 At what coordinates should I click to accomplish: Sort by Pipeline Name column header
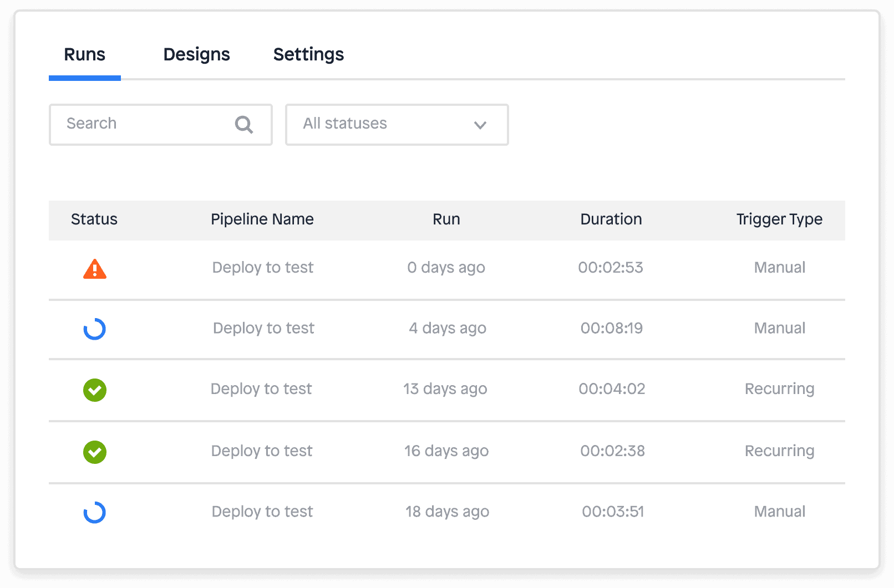[x=262, y=219]
